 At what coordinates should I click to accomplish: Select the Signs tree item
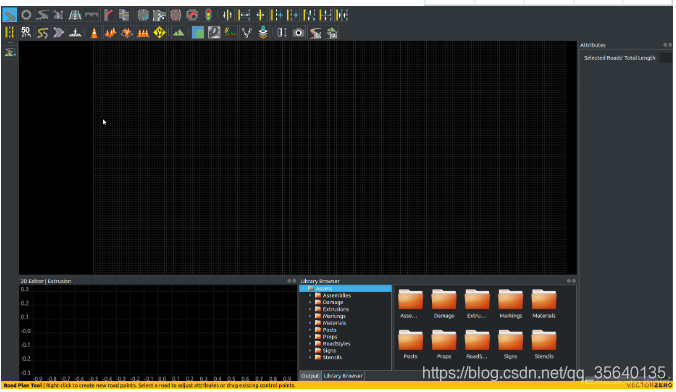coord(329,351)
